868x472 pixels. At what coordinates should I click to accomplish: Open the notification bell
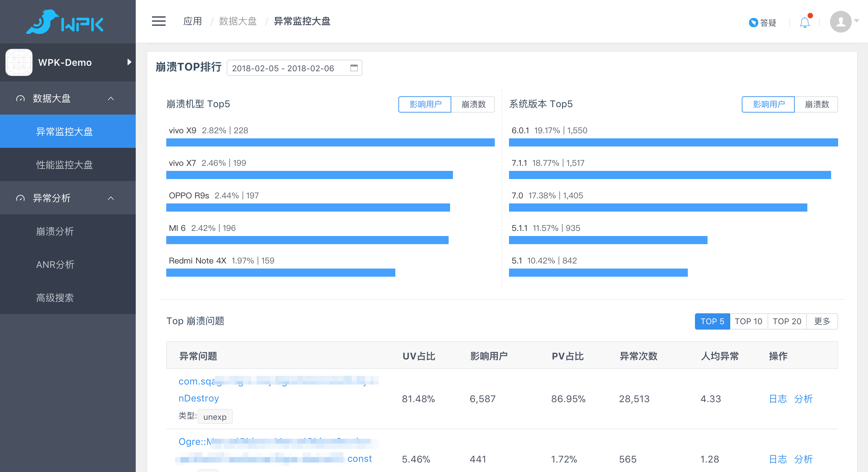tap(805, 22)
